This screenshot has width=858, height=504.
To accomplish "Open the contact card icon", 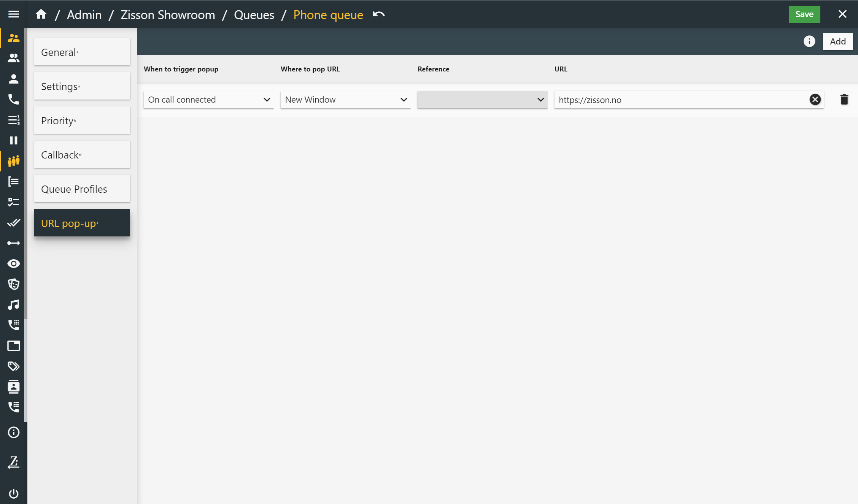I will tap(14, 387).
